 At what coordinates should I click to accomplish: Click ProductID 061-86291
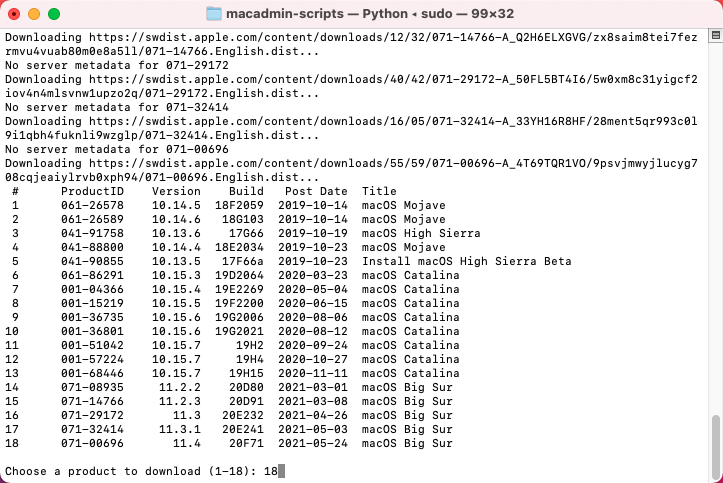click(92, 275)
